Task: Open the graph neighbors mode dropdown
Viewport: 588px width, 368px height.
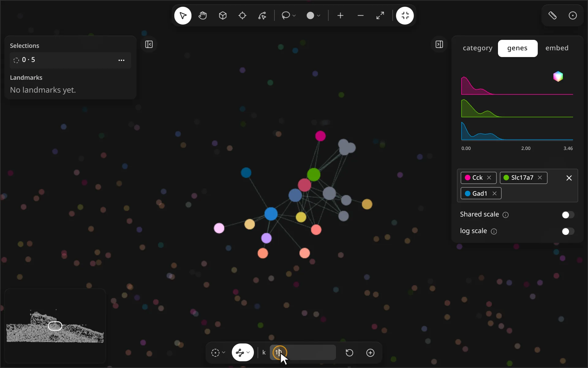Action: point(243,353)
